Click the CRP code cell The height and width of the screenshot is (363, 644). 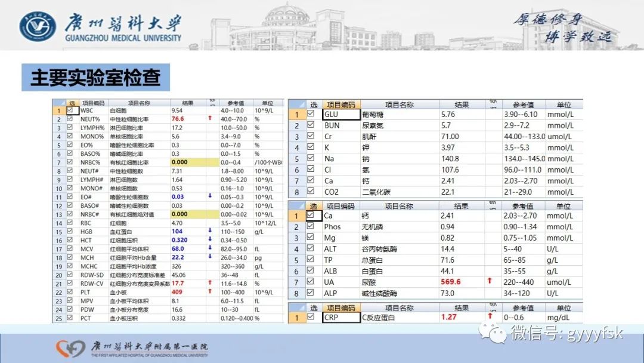coord(341,318)
